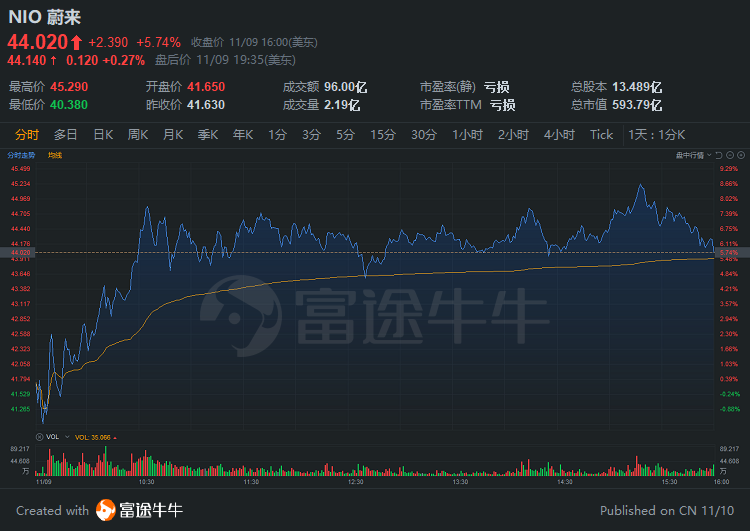Click the after-hours change +0.27%

[123, 60]
